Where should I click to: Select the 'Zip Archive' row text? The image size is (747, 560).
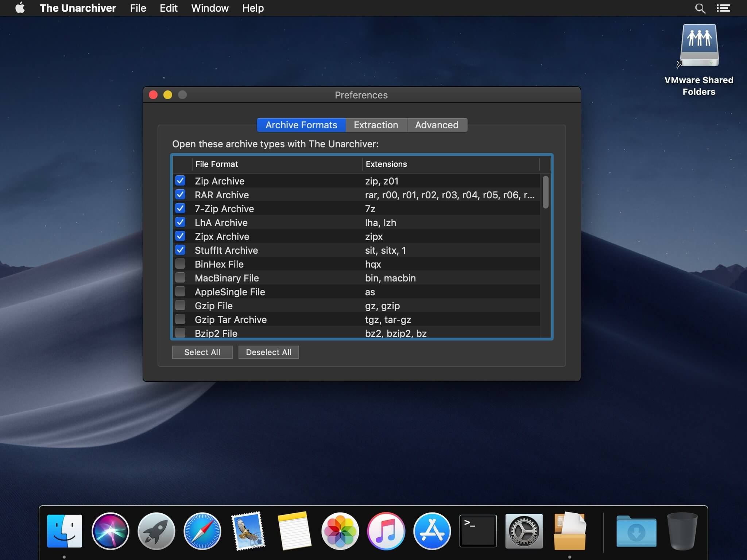pyautogui.click(x=220, y=181)
